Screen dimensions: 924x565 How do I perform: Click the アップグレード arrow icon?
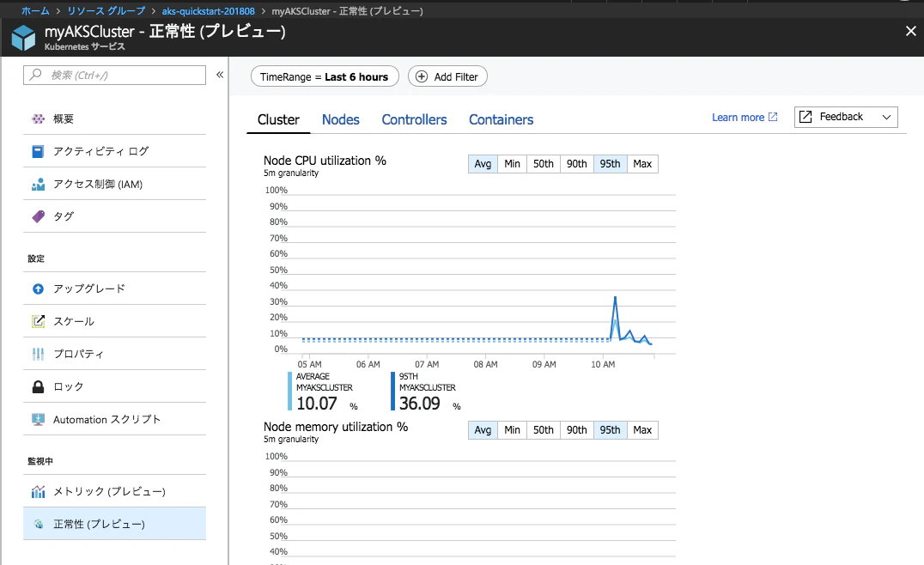pos(39,289)
